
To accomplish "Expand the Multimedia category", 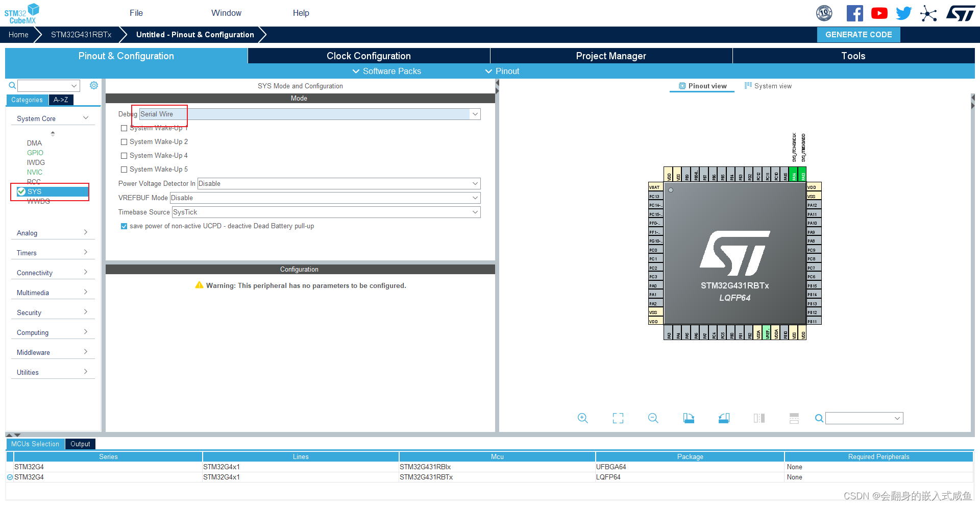I will 53,293.
